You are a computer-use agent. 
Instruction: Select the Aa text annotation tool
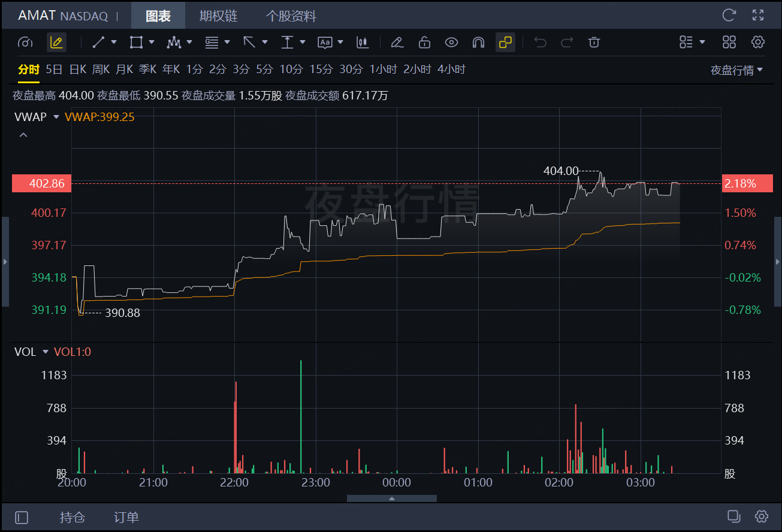click(x=325, y=43)
